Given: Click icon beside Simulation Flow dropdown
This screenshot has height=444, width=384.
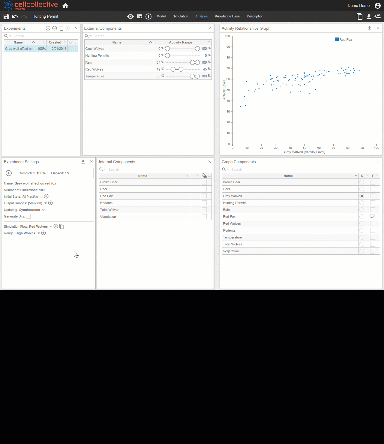Looking at the screenshot, I should (56, 226).
